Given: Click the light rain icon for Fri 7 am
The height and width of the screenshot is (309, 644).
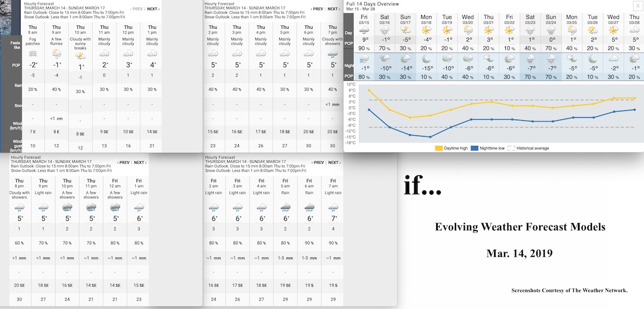Looking at the screenshot, I should click(333, 208).
